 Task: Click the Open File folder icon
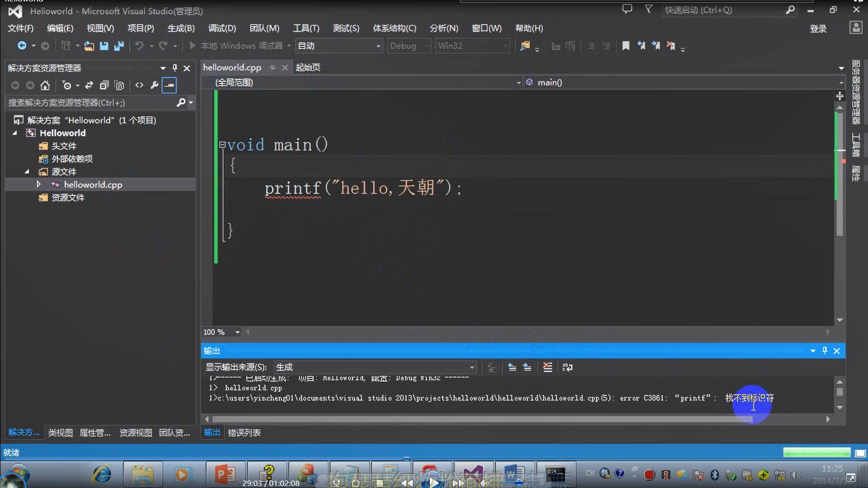click(x=89, y=46)
